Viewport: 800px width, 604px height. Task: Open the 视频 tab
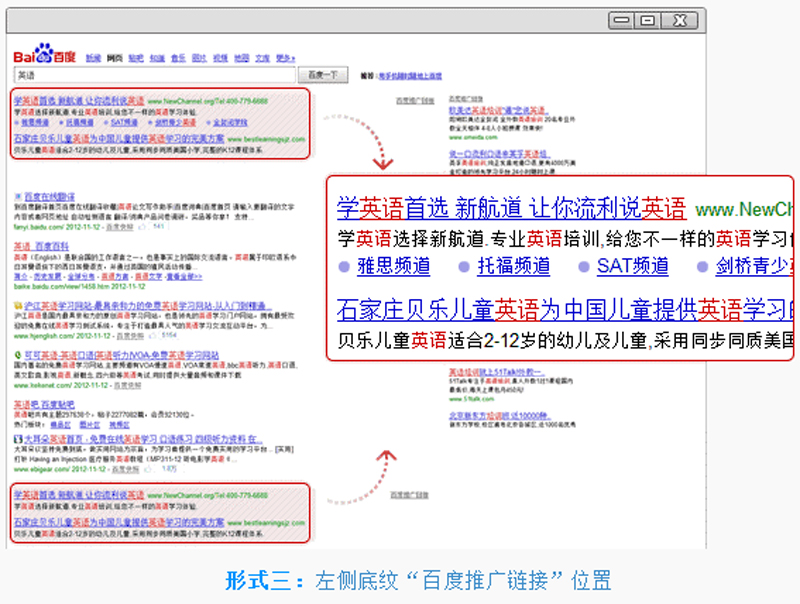220,58
